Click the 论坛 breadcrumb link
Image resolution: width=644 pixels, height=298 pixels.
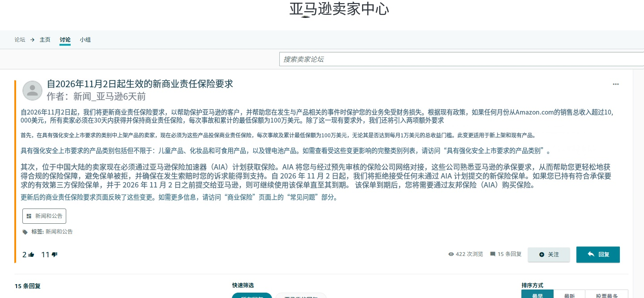[x=20, y=40]
